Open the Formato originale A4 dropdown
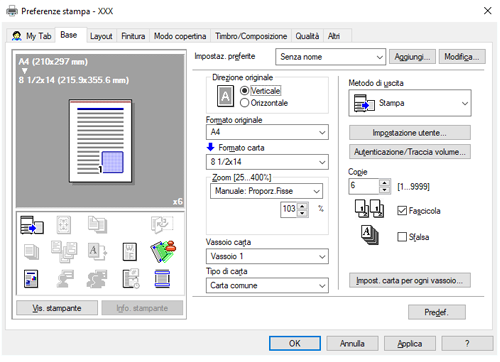Viewport: 500px width, 362px height. (267, 132)
